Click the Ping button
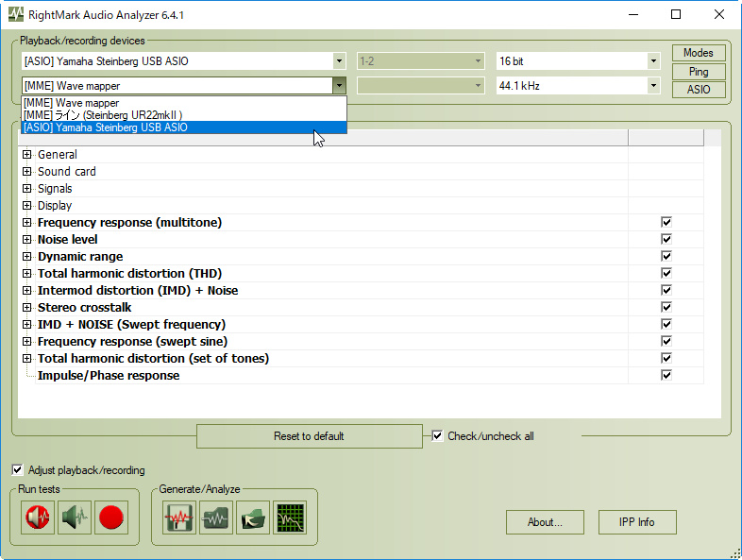The width and height of the screenshot is (742, 560). click(x=699, y=72)
